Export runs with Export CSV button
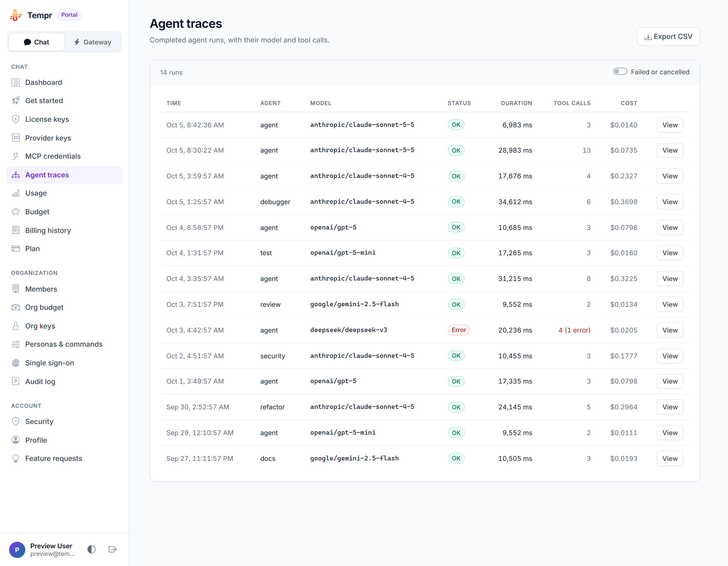 tap(668, 36)
